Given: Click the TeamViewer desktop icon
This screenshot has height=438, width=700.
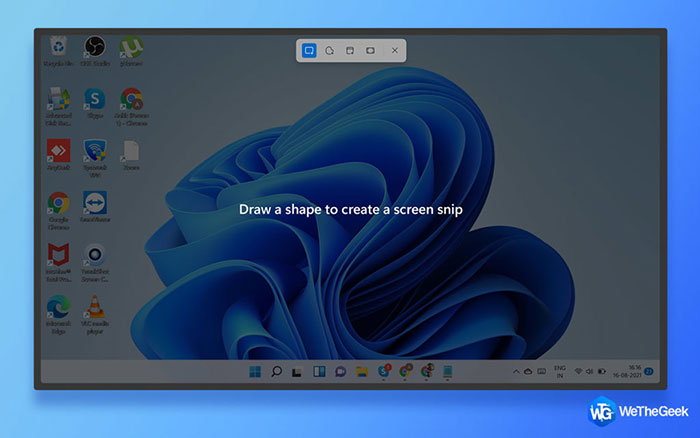Looking at the screenshot, I should (94, 203).
